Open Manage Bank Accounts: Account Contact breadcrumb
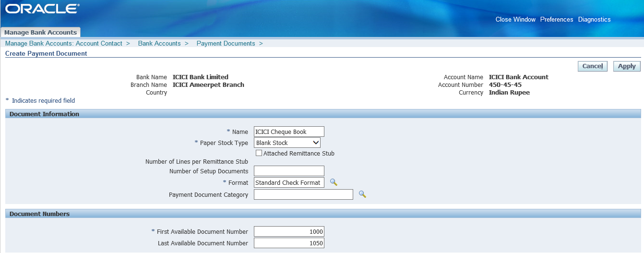644x253 pixels. pyautogui.click(x=64, y=43)
